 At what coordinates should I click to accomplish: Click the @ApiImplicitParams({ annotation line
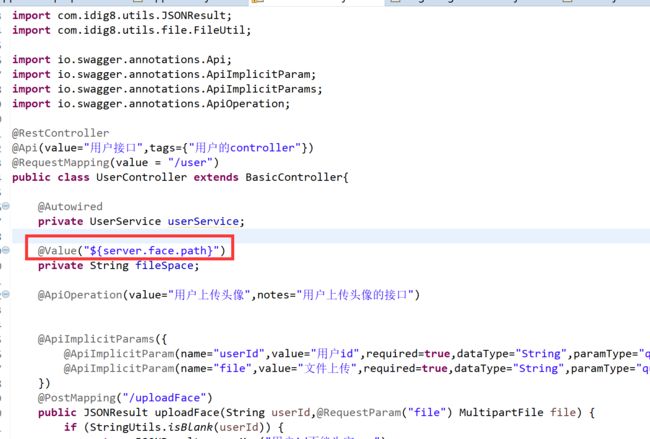pyautogui.click(x=102, y=339)
